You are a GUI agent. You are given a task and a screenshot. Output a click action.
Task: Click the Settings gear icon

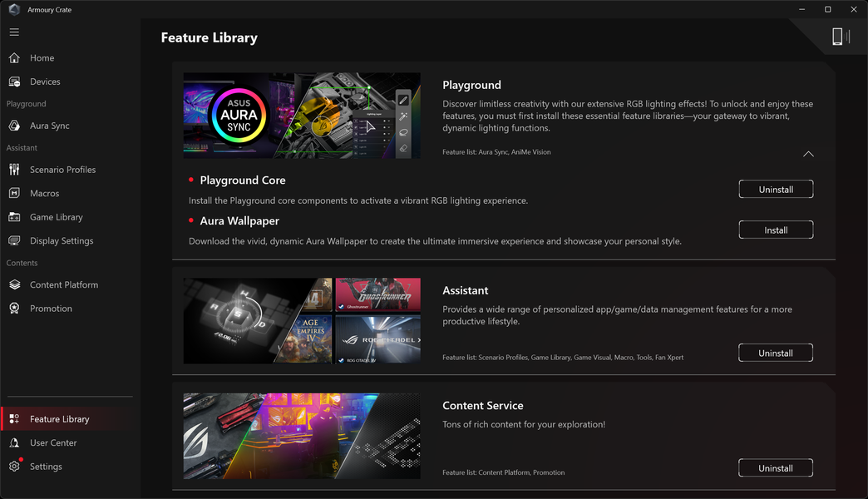pos(14,467)
